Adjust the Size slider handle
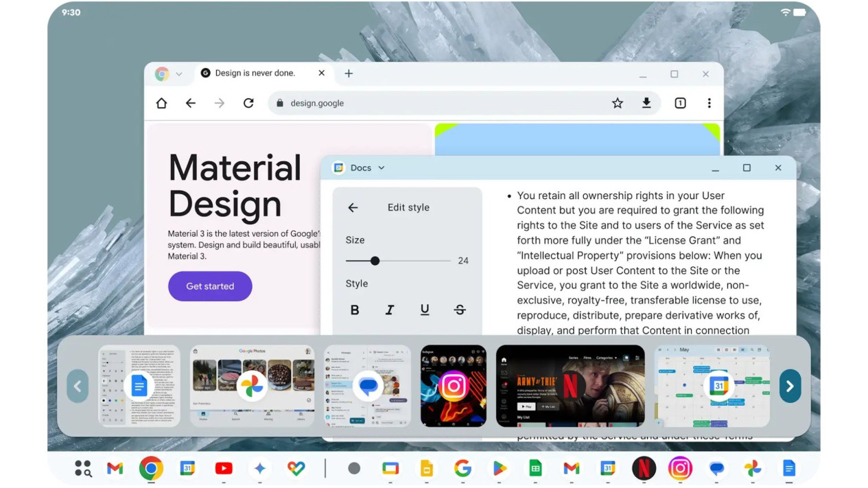Image resolution: width=868 pixels, height=488 pixels. pyautogui.click(x=375, y=261)
